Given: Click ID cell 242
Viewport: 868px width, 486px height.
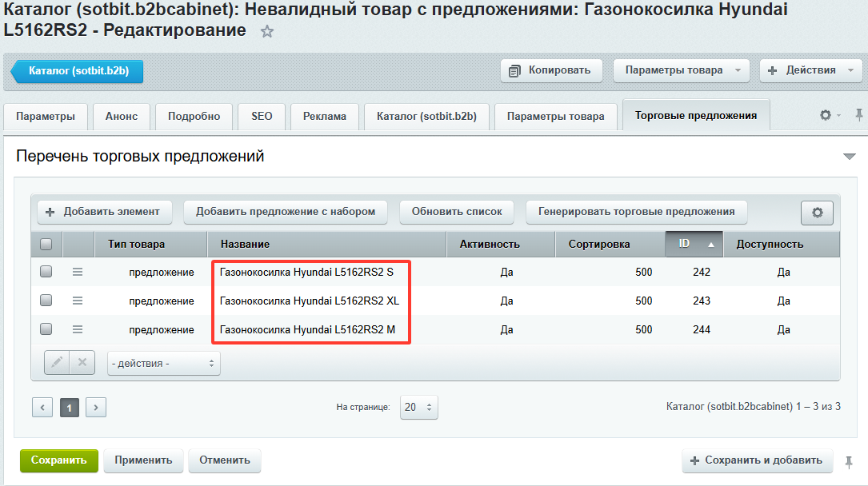Looking at the screenshot, I should [x=702, y=272].
